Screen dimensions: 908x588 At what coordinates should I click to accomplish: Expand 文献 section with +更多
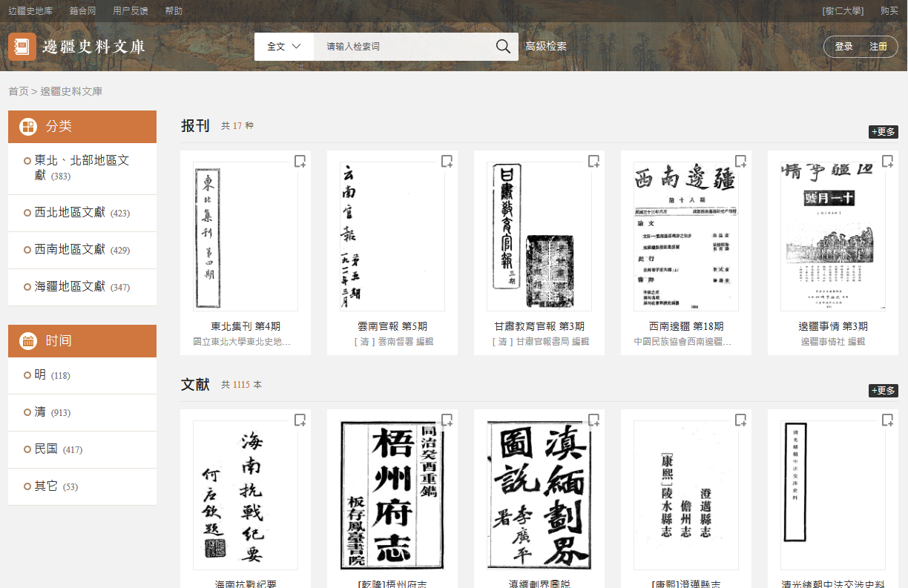pyautogui.click(x=883, y=391)
